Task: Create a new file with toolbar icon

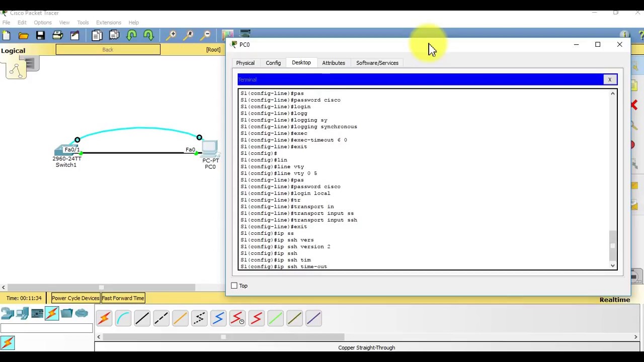Action: click(x=6, y=35)
